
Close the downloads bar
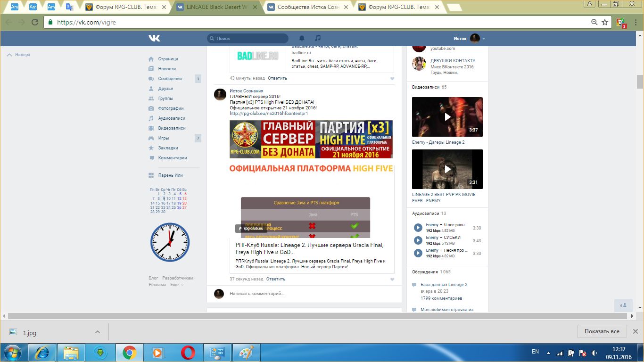[636, 331]
